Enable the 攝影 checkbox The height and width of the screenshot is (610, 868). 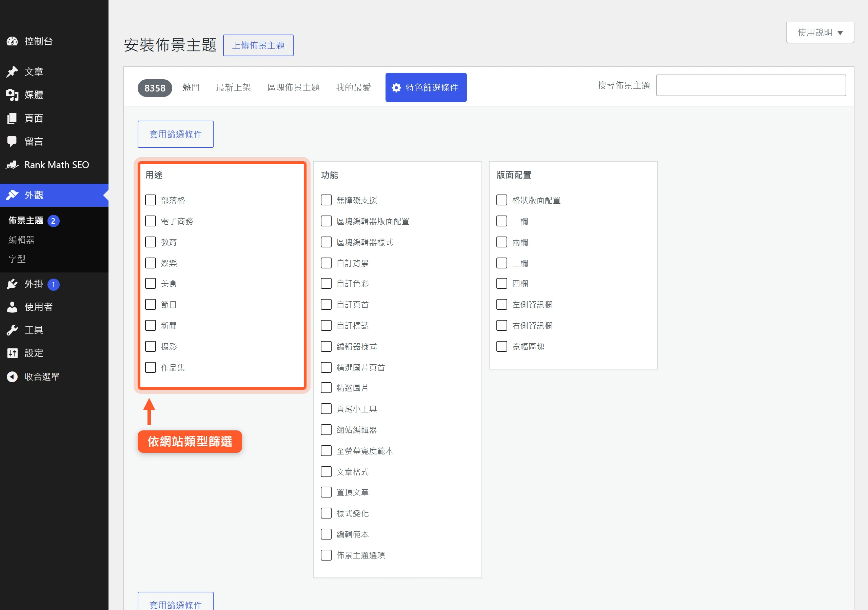click(x=151, y=347)
